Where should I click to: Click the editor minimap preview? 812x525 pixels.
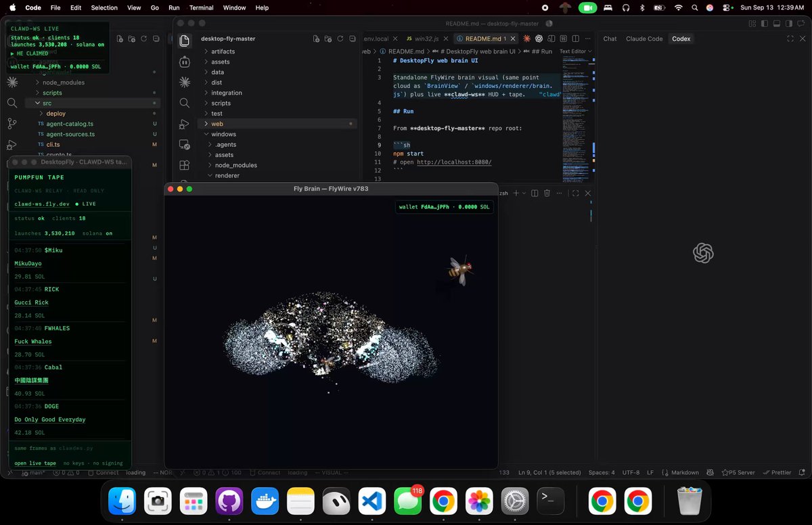point(577,118)
